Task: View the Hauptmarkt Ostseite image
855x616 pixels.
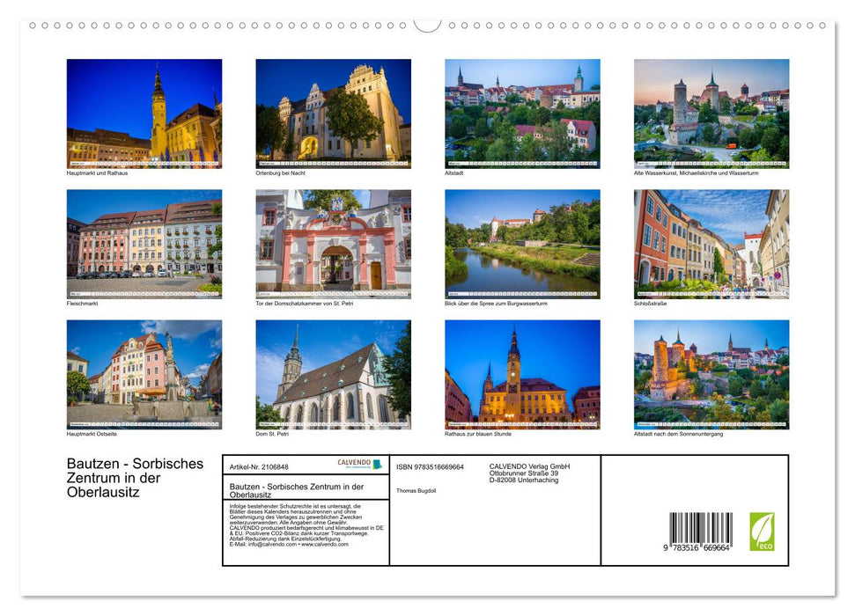Action: coord(144,375)
